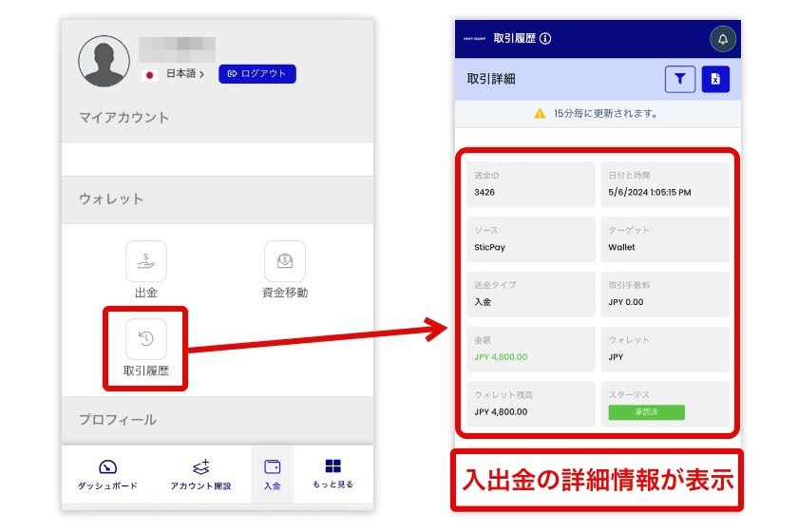Select the もっと見る tab
This screenshot has width=798, height=532.
pos(332,474)
